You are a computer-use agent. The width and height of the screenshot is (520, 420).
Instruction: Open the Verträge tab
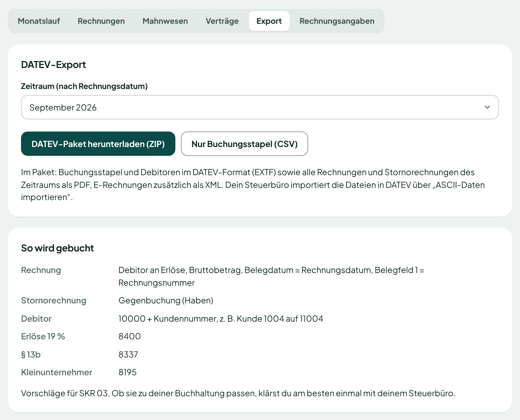[x=222, y=21]
